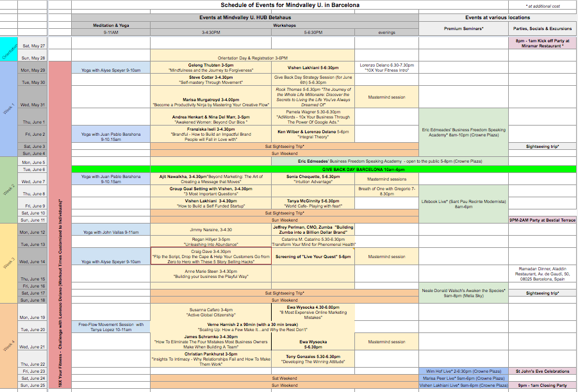
Task: Select the 'Parties, Socials & Excursions' header cell
Action: (x=543, y=29)
